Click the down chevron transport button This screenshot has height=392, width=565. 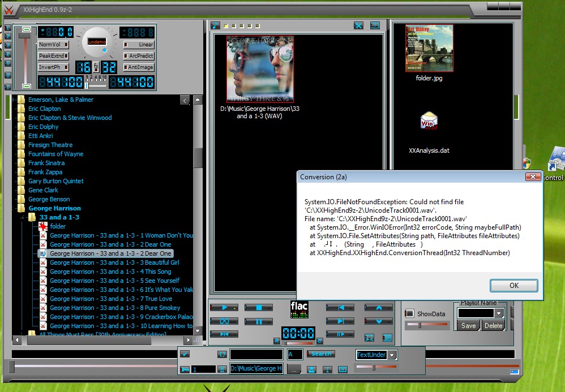pyautogui.click(x=378, y=321)
